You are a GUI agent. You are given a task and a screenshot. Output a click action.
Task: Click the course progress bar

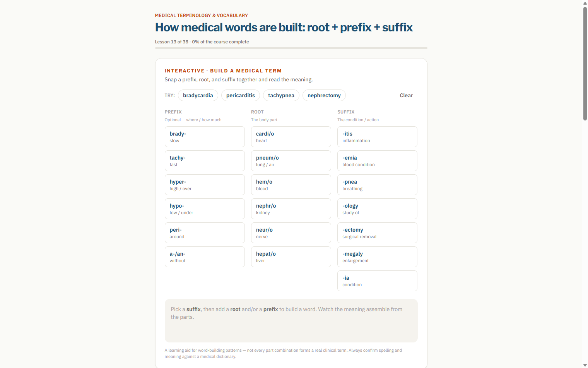click(291, 48)
